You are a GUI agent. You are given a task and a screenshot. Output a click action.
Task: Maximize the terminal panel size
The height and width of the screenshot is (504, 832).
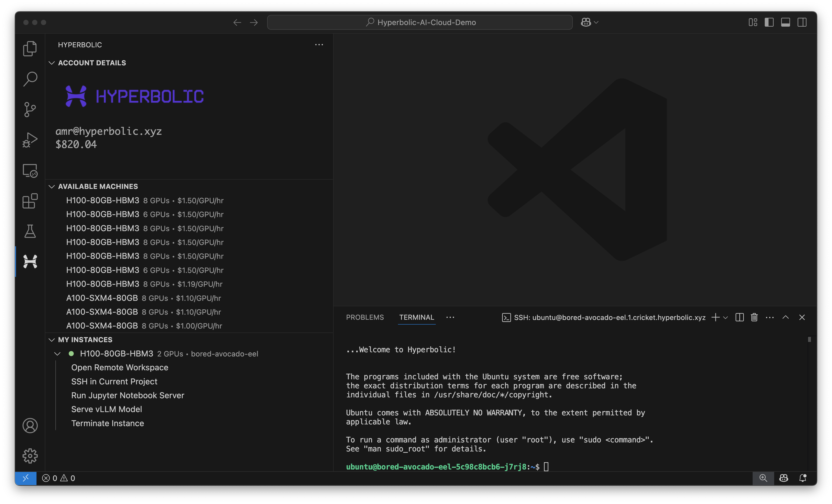click(x=786, y=317)
